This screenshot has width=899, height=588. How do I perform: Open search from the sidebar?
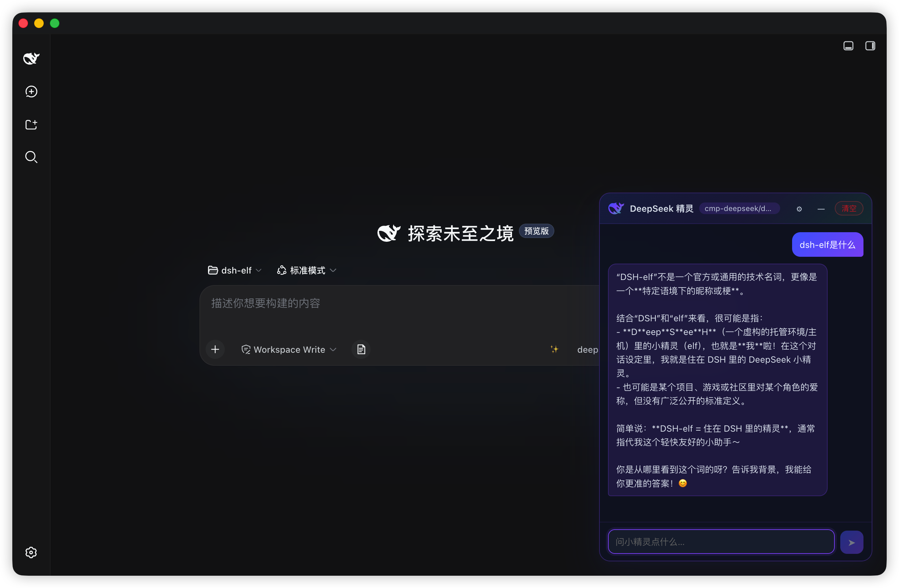[x=31, y=157]
